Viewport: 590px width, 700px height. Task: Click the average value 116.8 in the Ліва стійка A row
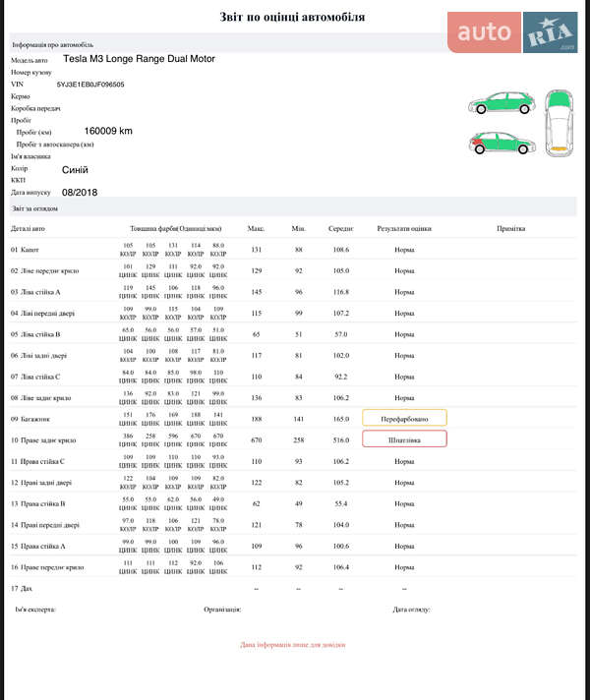(x=341, y=292)
